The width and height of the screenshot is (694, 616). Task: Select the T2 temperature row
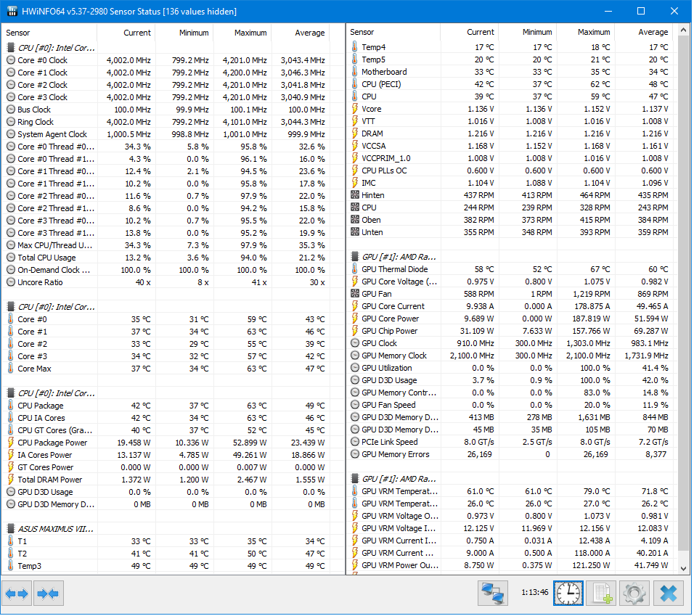pyautogui.click(x=166, y=554)
